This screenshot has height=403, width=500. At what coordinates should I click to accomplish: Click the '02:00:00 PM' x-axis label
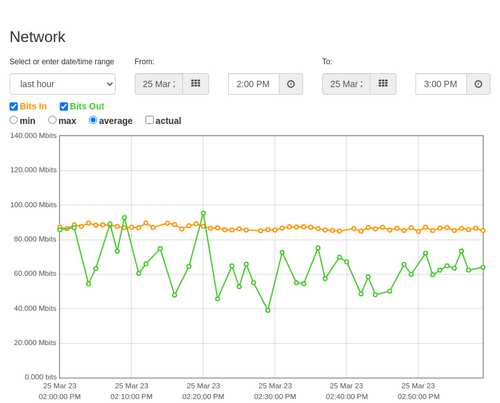(x=60, y=397)
